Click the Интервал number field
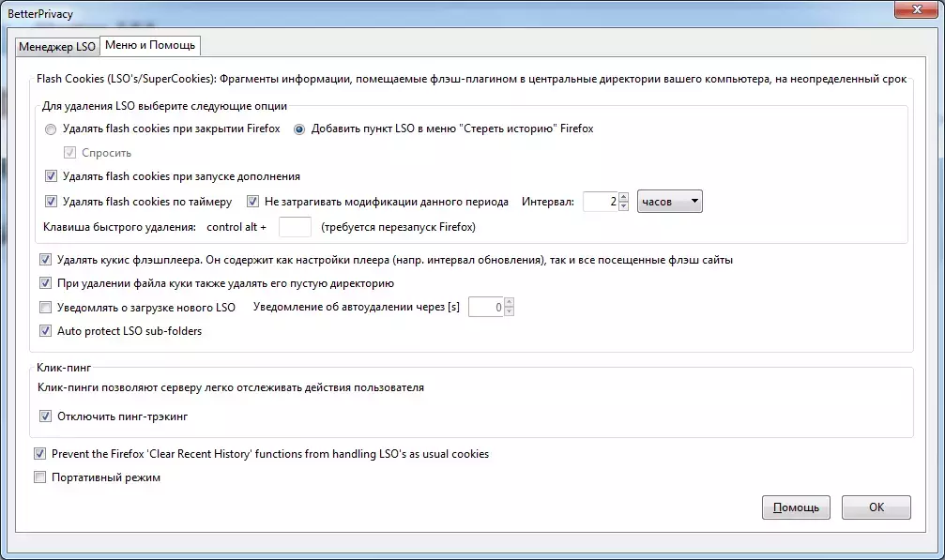945x560 pixels. (601, 202)
